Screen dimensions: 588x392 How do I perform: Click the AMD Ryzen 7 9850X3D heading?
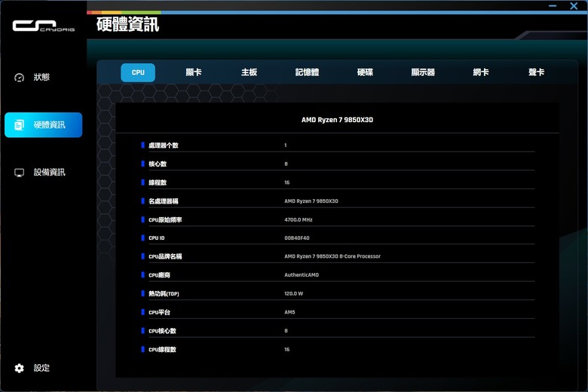[x=337, y=120]
